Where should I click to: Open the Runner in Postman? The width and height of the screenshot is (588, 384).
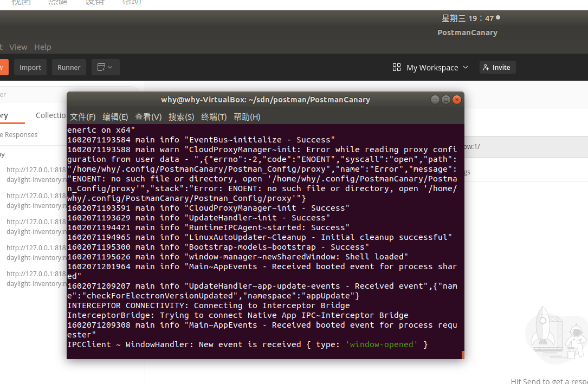tap(69, 68)
